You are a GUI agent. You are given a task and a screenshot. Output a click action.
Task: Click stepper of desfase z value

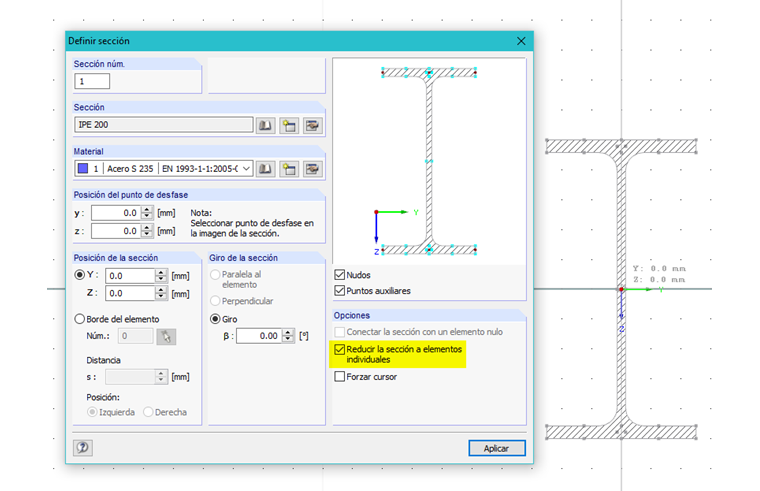pos(147,231)
